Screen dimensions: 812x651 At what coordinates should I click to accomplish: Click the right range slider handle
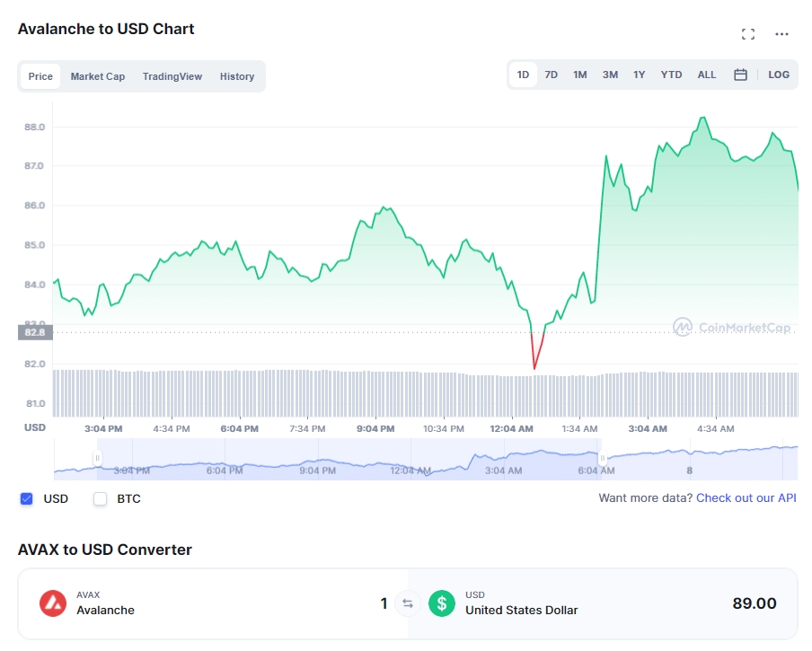(603, 459)
